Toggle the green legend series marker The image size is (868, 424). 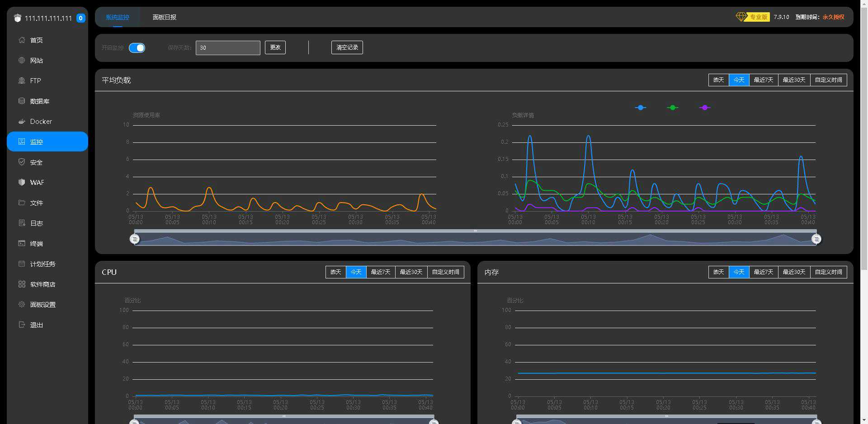[673, 108]
